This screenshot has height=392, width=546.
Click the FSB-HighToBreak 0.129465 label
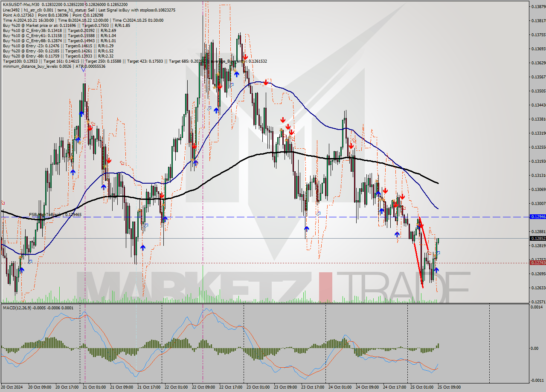(x=55, y=215)
